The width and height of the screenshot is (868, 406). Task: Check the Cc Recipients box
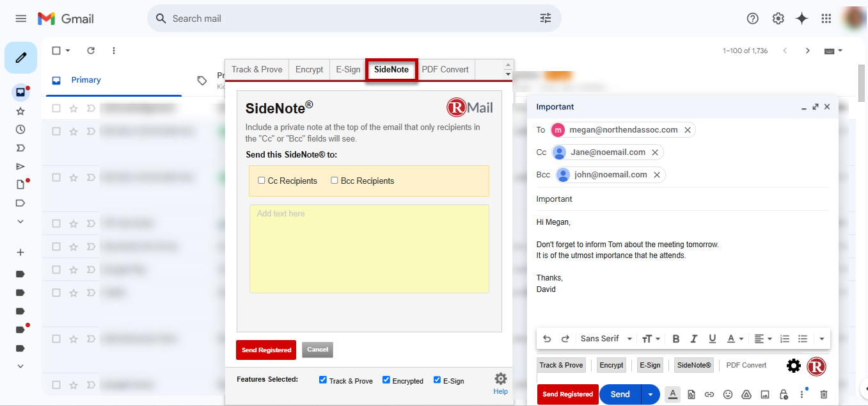pos(262,181)
